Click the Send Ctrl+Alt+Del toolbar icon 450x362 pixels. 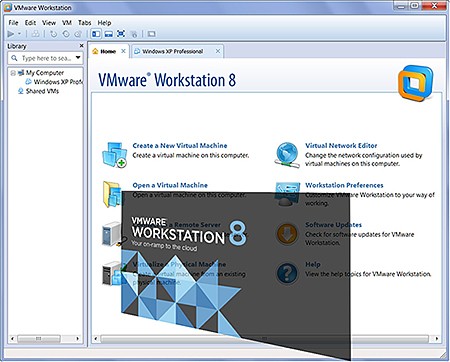[x=36, y=34]
